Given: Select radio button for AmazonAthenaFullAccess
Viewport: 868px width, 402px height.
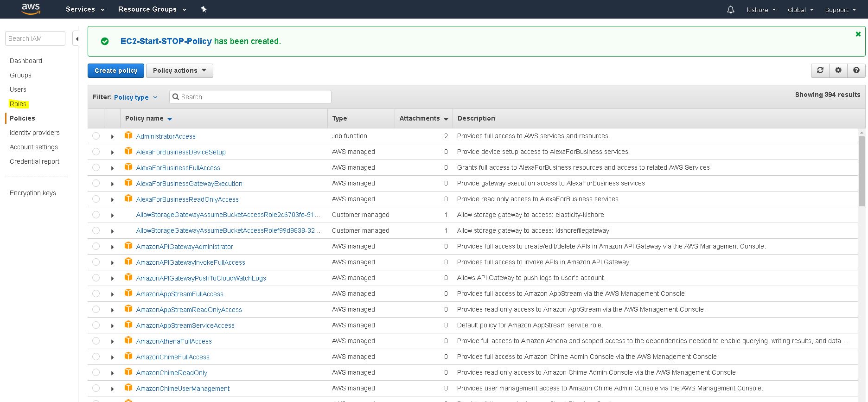Looking at the screenshot, I should 96,341.
